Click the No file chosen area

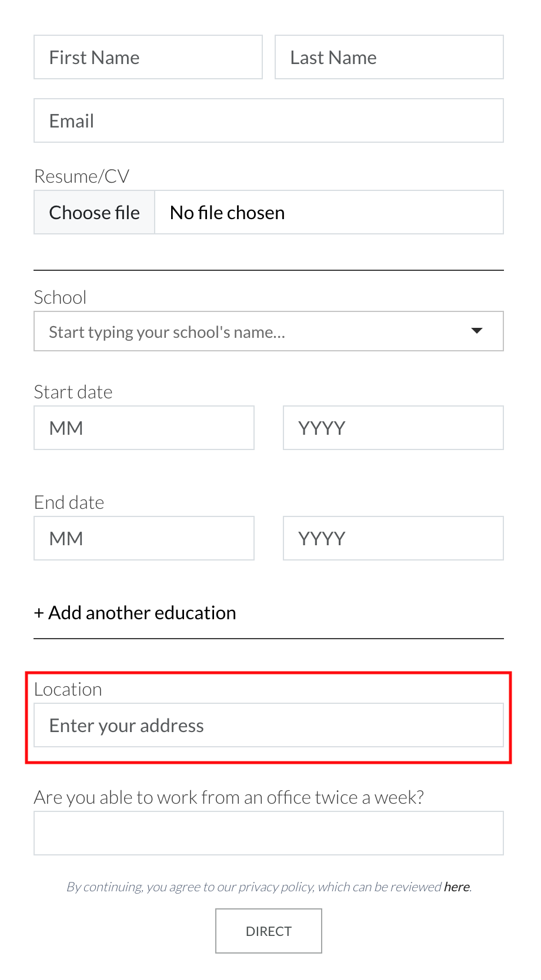point(329,212)
